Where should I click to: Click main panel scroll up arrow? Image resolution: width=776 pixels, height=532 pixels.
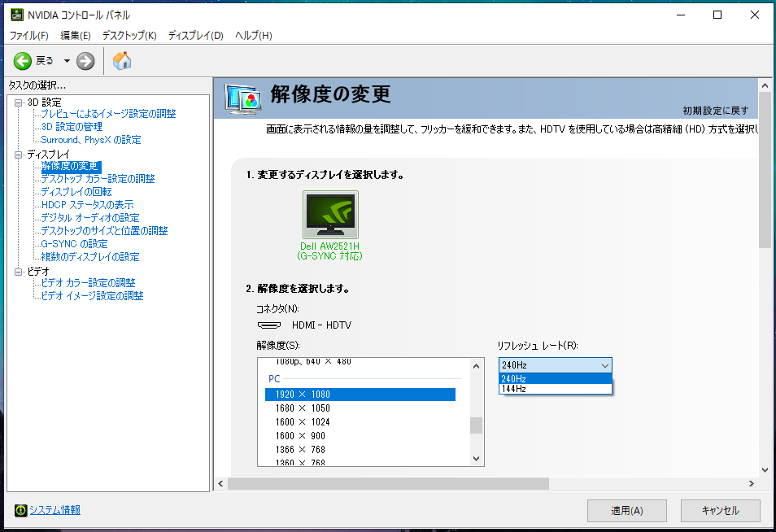765,85
